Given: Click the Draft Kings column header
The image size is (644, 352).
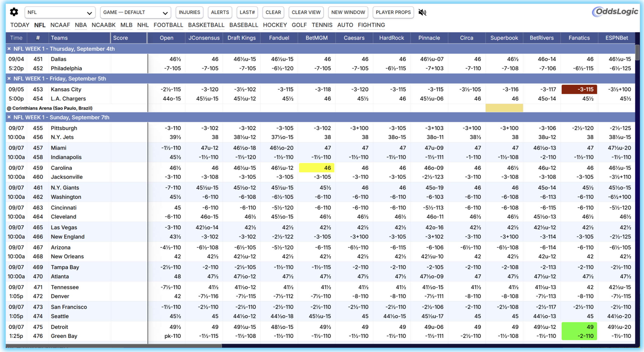Looking at the screenshot, I should [x=241, y=38].
